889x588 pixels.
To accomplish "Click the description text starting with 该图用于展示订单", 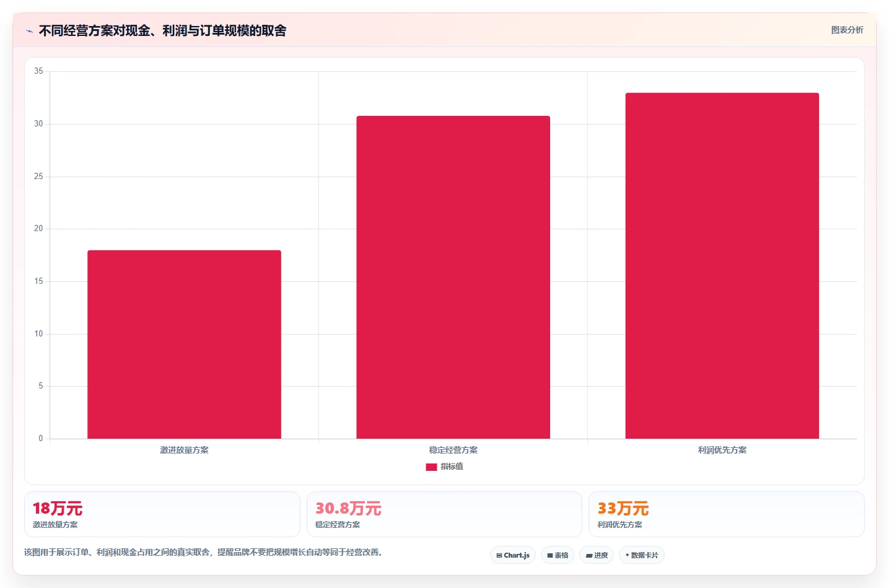I will pos(203,552).
